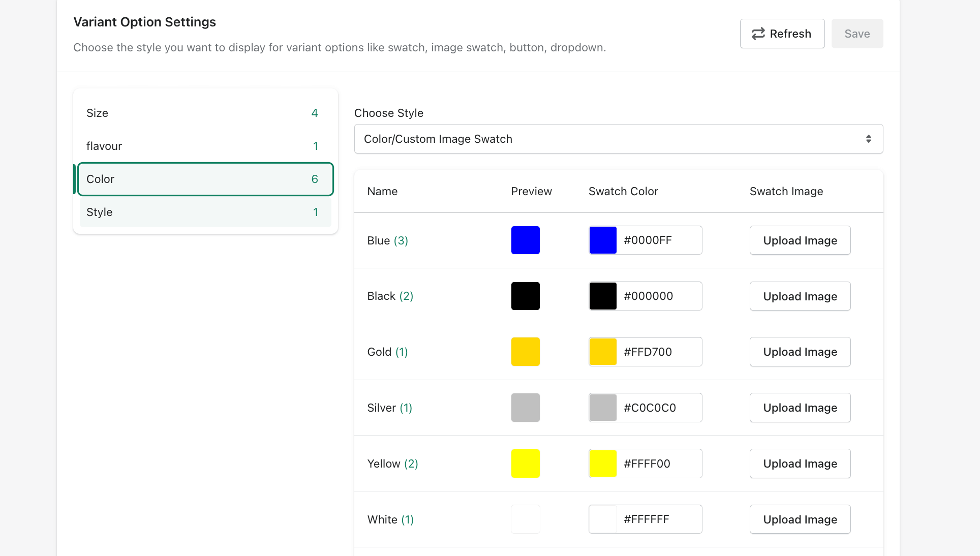This screenshot has width=980, height=556.
Task: Open the Choose Style dropdown
Action: [x=619, y=139]
